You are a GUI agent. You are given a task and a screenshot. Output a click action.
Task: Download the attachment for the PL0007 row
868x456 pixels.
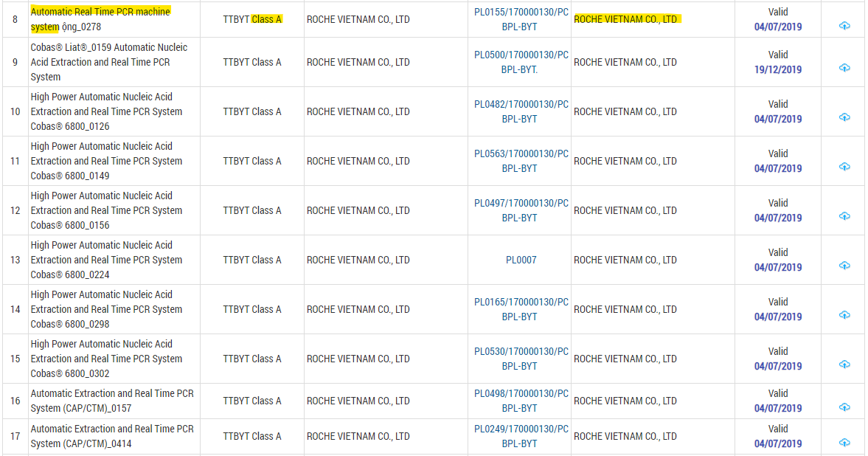pyautogui.click(x=844, y=266)
